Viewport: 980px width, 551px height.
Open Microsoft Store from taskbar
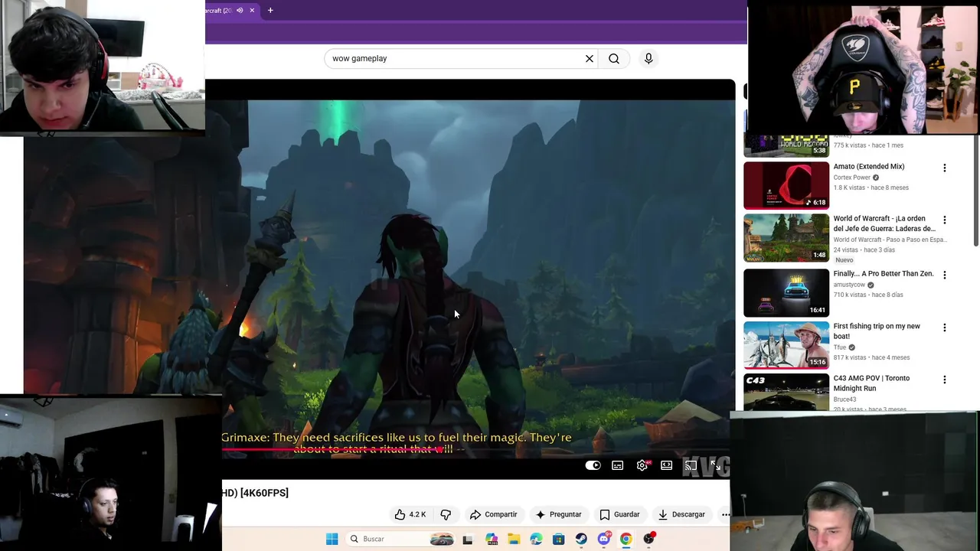pyautogui.click(x=558, y=539)
